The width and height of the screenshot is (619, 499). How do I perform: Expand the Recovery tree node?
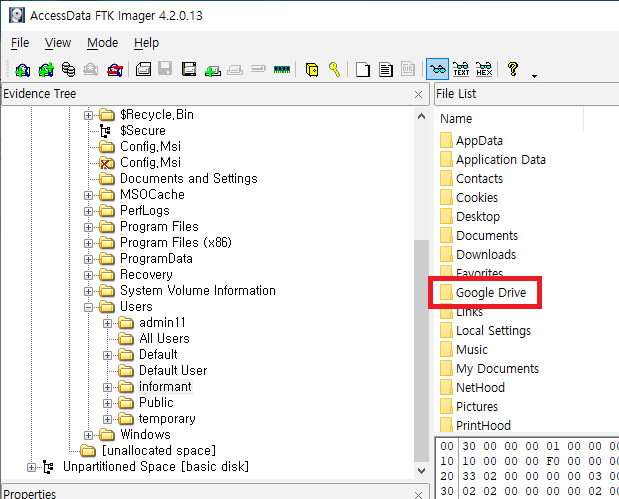(x=88, y=275)
